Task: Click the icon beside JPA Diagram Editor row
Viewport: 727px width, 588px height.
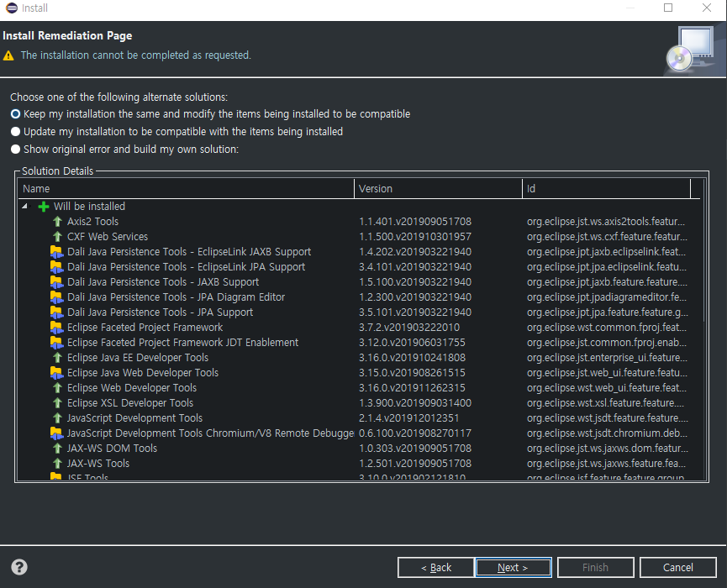Action: (x=56, y=297)
